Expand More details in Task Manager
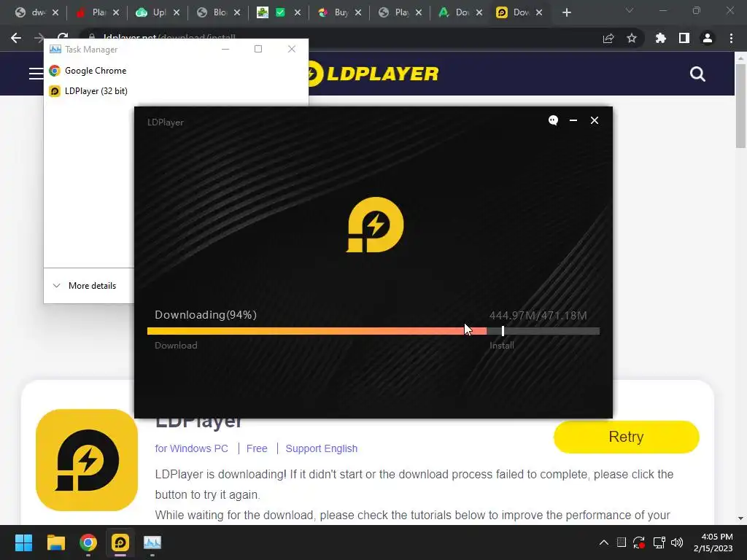Image resolution: width=747 pixels, height=560 pixels. click(x=85, y=286)
